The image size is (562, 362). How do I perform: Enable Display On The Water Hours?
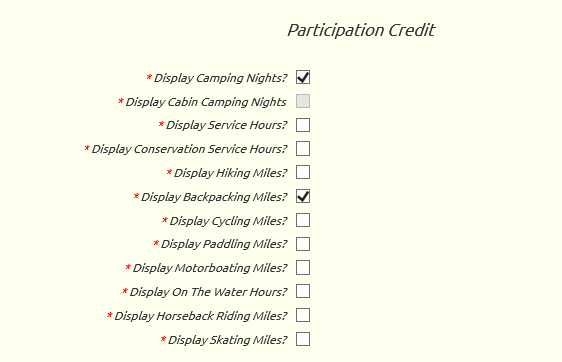(x=303, y=291)
